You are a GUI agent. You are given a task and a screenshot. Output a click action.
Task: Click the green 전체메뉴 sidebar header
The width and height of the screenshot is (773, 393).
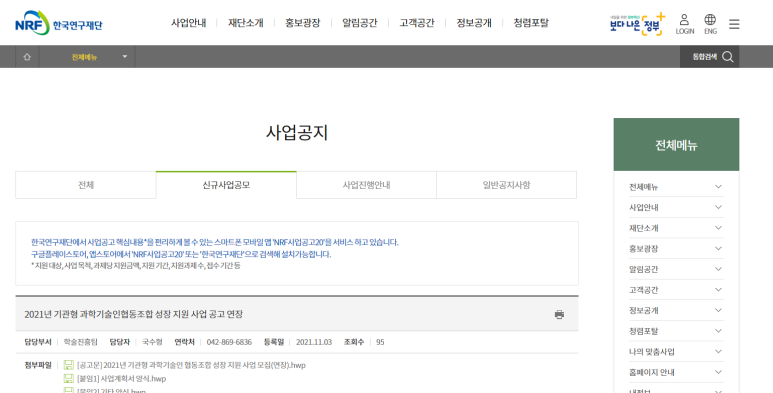pyautogui.click(x=676, y=144)
